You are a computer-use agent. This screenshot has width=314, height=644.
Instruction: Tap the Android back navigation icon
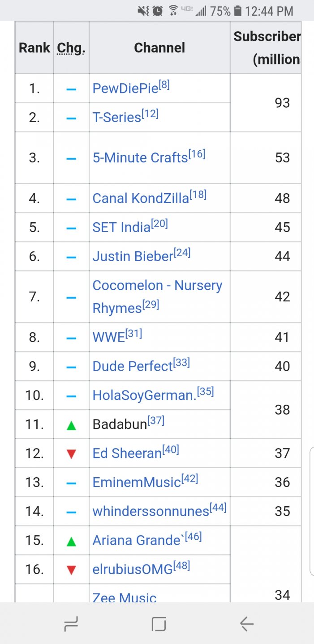[246, 623]
